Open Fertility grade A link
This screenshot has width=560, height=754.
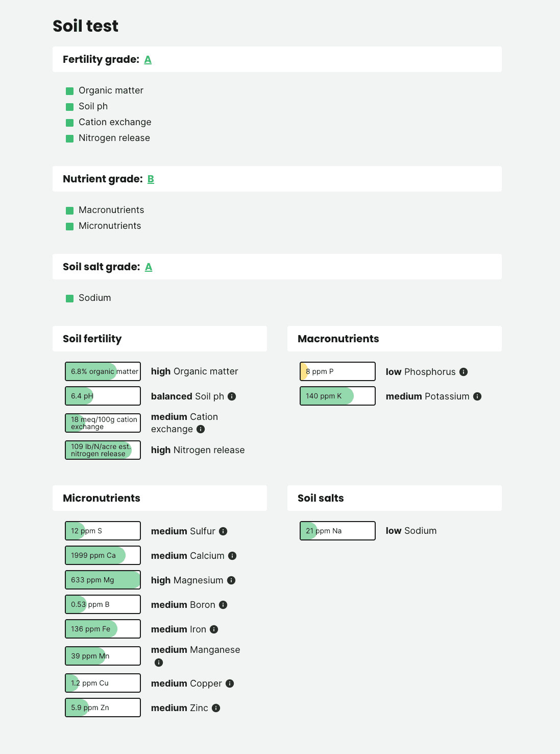pyautogui.click(x=148, y=60)
